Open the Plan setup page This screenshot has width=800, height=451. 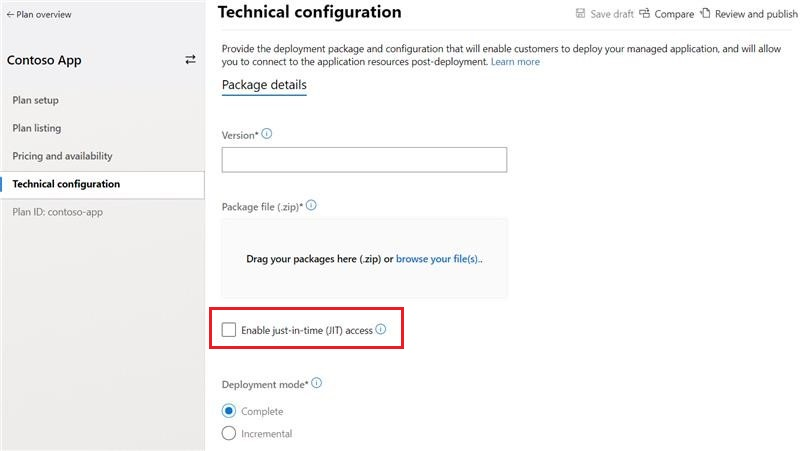(36, 100)
